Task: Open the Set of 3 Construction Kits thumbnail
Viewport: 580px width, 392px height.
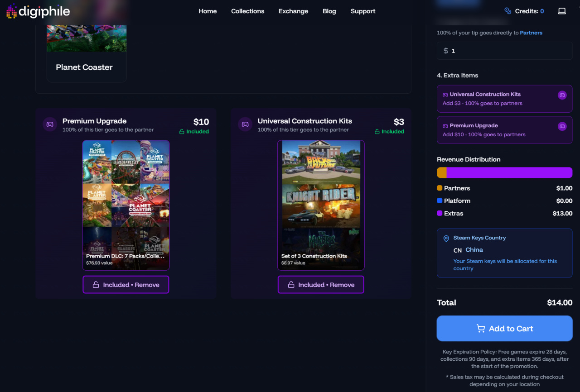Action: coord(321,205)
